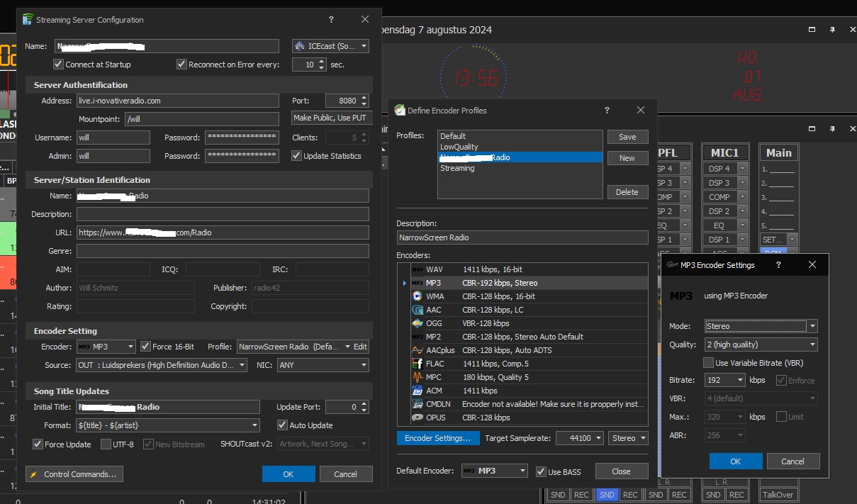Click the WMA encoder icon
The width and height of the screenshot is (857, 504).
418,296
